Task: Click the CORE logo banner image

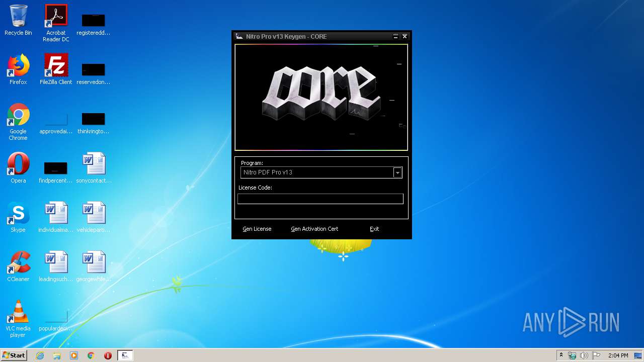Action: coord(321,97)
